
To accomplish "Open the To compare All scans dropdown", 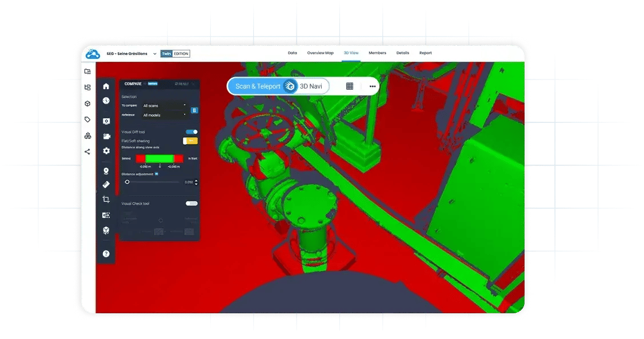I will tap(165, 106).
